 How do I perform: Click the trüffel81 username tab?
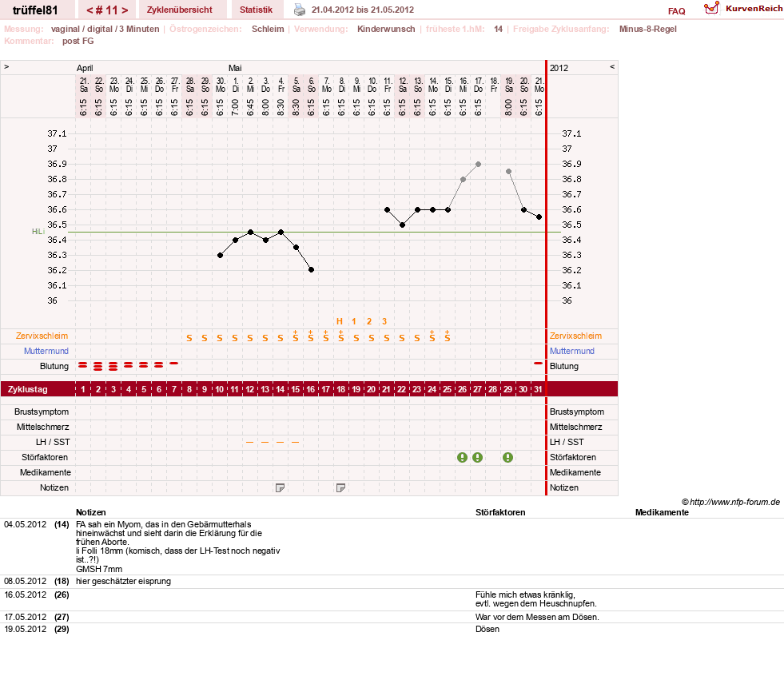[35, 10]
